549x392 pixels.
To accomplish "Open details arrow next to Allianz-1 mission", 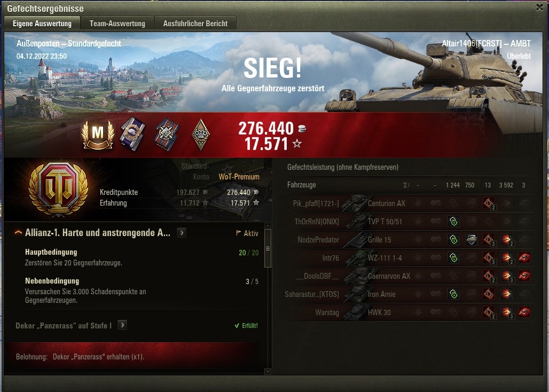I will [182, 233].
